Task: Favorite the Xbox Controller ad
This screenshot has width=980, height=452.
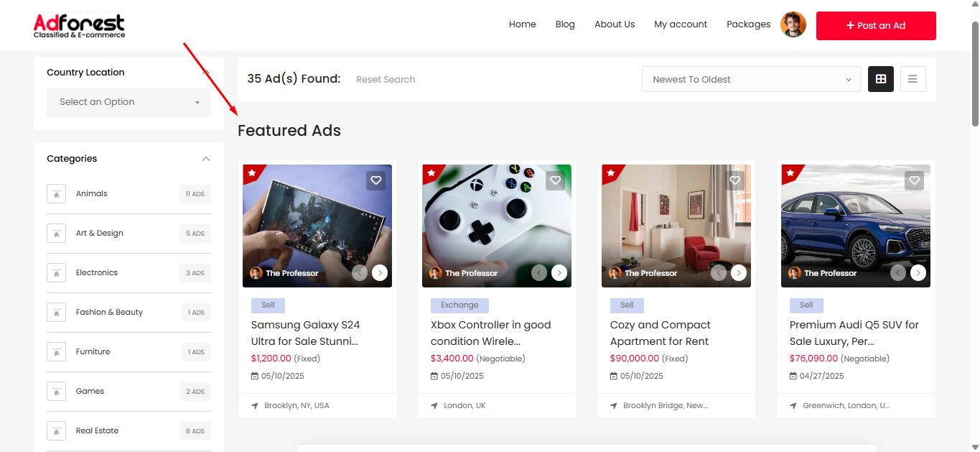Action: pos(555,180)
